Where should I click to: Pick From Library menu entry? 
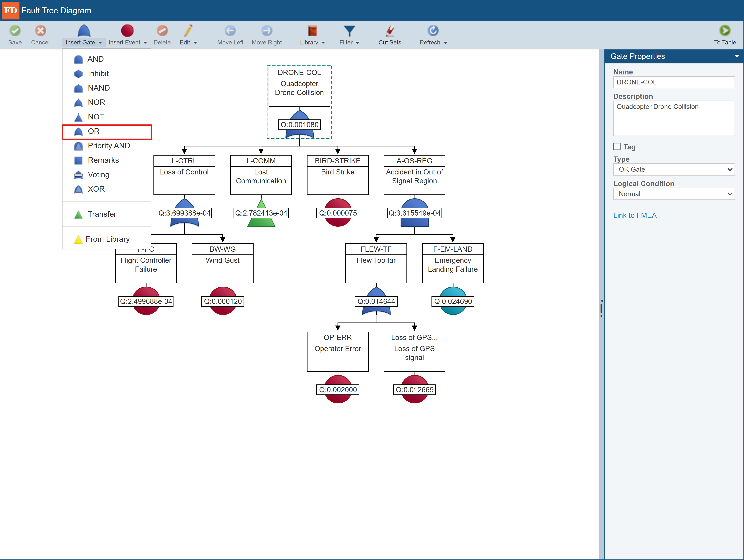(107, 239)
